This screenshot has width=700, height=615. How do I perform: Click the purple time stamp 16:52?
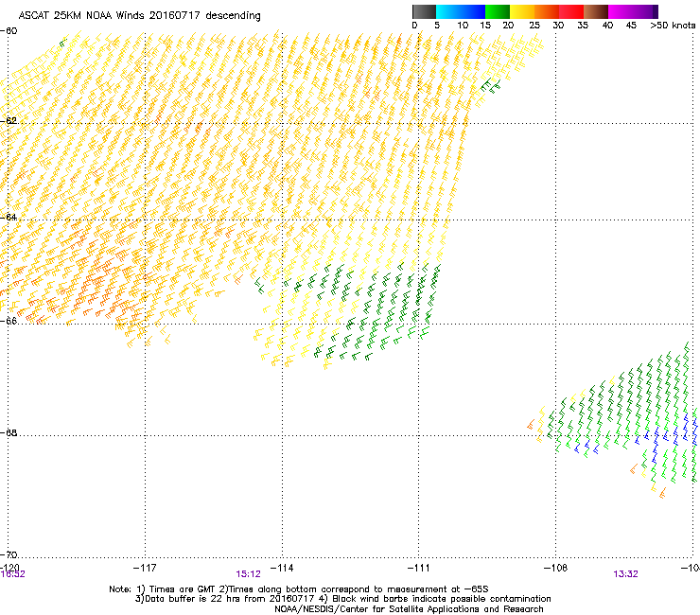point(12,574)
